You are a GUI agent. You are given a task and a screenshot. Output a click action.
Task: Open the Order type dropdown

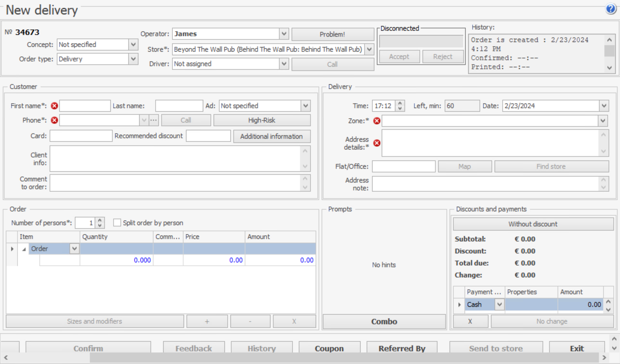click(x=133, y=59)
